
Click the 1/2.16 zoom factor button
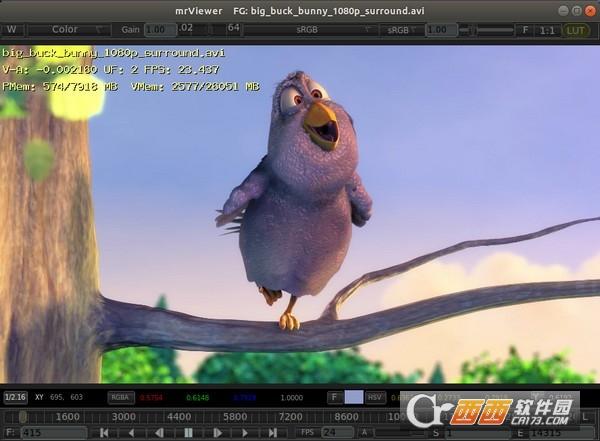pos(15,397)
